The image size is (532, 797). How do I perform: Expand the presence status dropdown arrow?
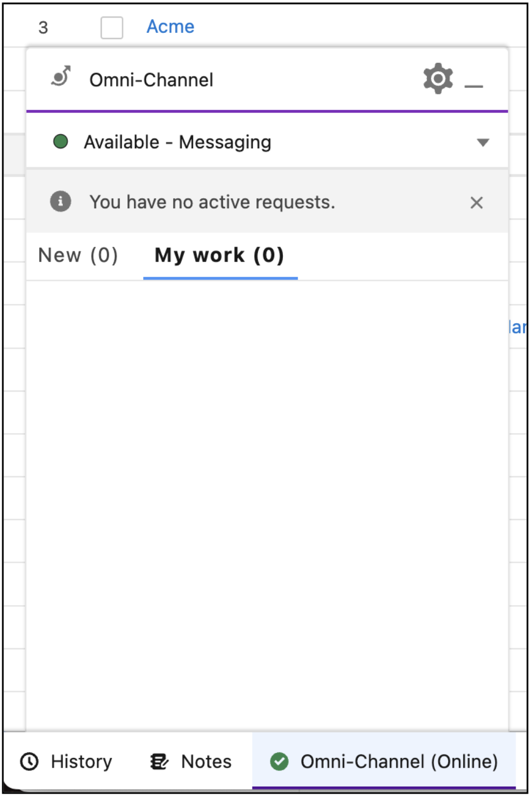(483, 143)
